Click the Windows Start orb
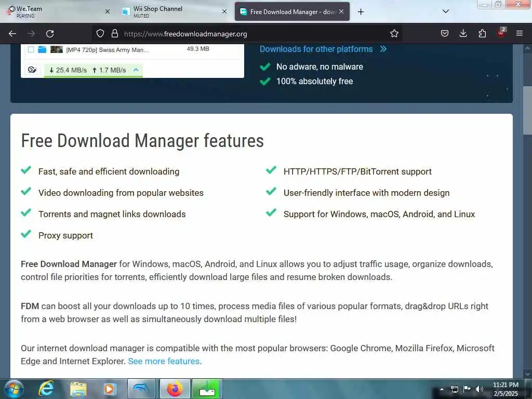 [x=14, y=389]
